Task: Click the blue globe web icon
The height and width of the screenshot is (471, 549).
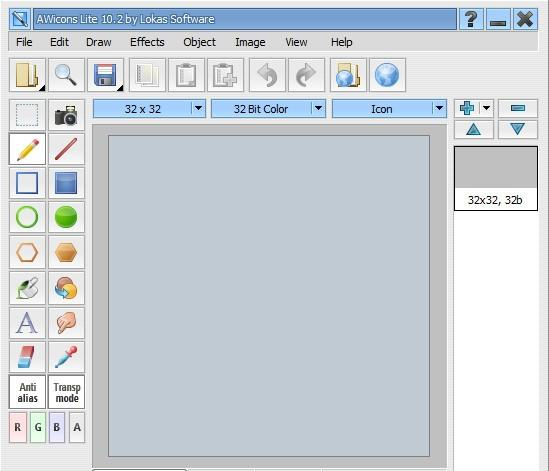Action: point(387,75)
